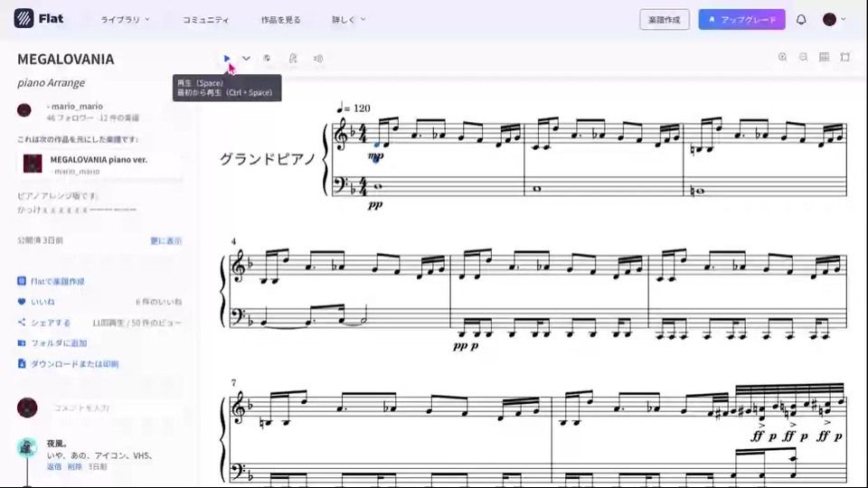The height and width of the screenshot is (488, 868).
Task: Zoom in on the score
Action: pos(782,57)
